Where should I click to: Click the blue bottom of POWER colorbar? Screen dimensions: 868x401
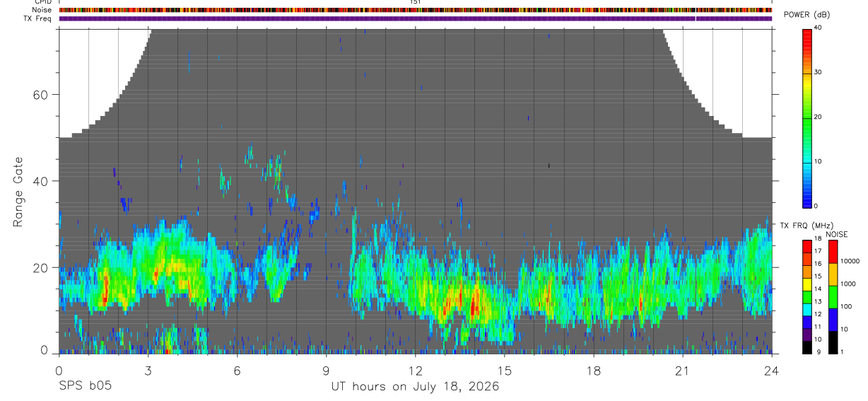[x=807, y=200]
